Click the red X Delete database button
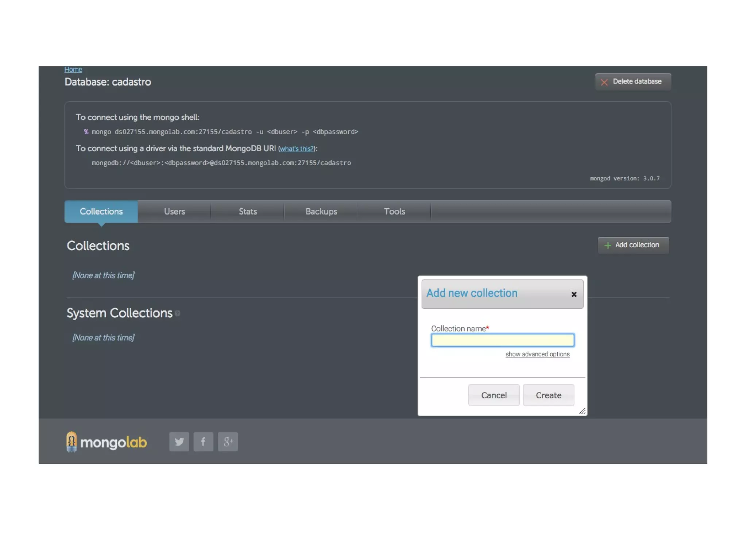Screen dimensions: 747x560 tap(632, 81)
